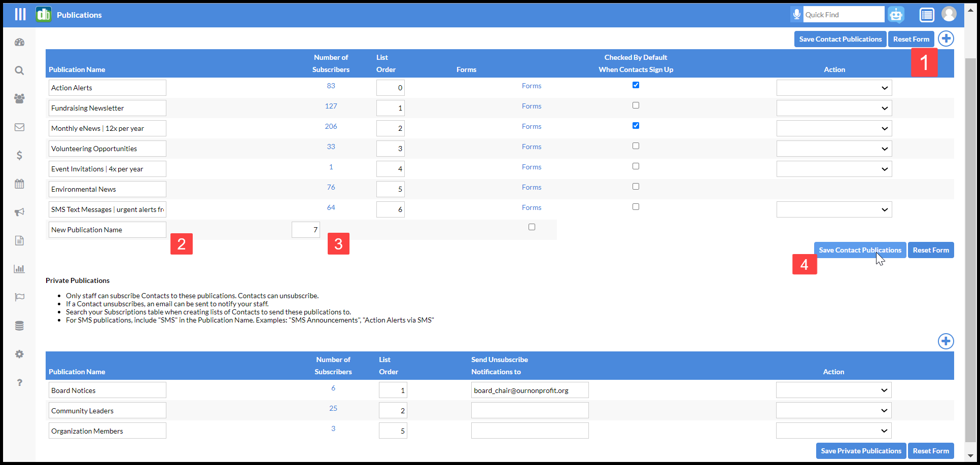Screen dimensions: 980x465
Task: Check default sign-up for SMS Text Messages
Action: pyautogui.click(x=636, y=207)
